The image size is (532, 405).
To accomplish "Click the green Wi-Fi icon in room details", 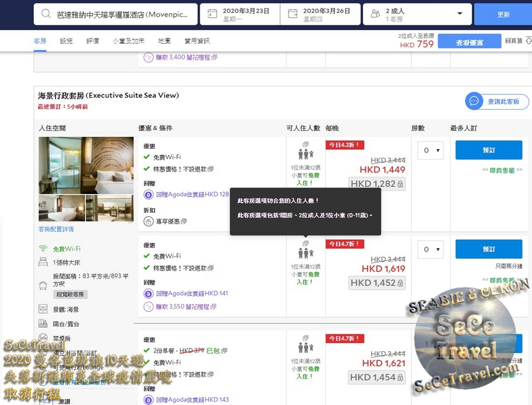I will (x=43, y=249).
